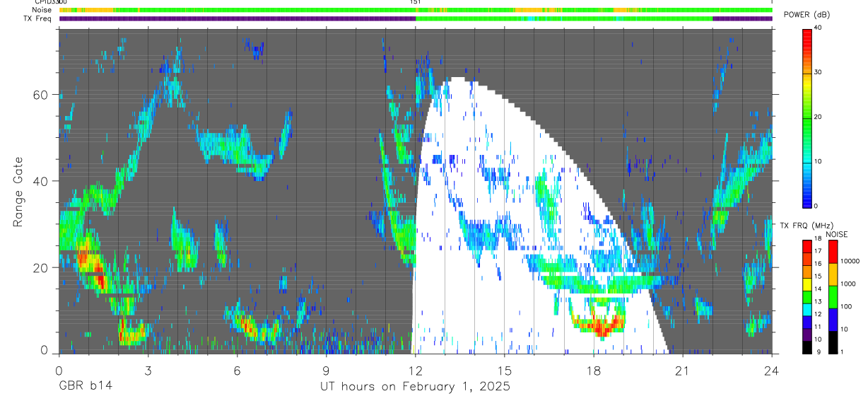Click power scale tick label '30'
Viewport: 868px width, 401px height.
click(819, 72)
